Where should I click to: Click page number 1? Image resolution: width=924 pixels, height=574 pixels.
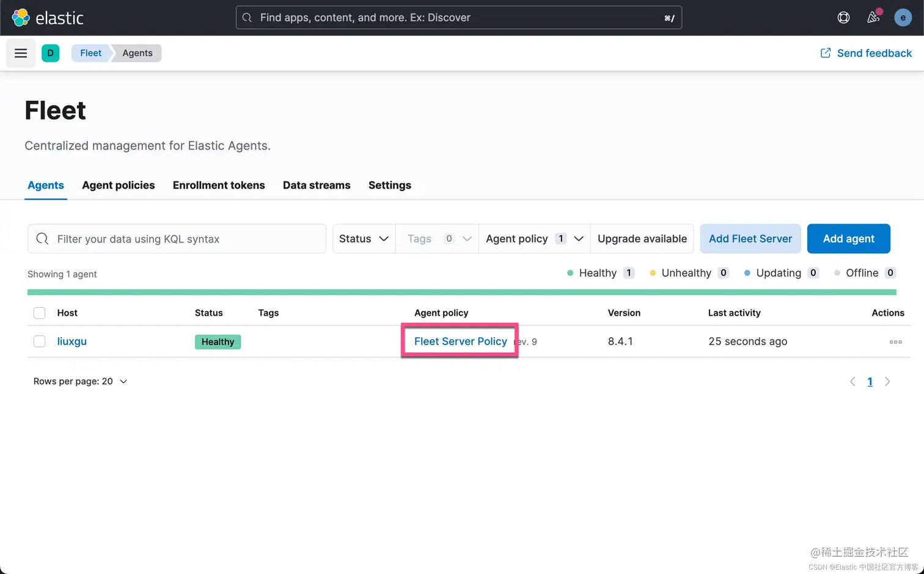[870, 382]
